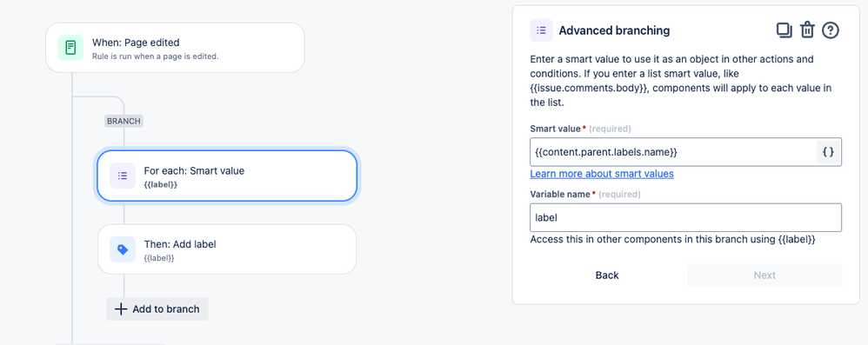Image resolution: width=868 pixels, height=345 pixels.
Task: Open help via the question mark icon
Action: 831,30
